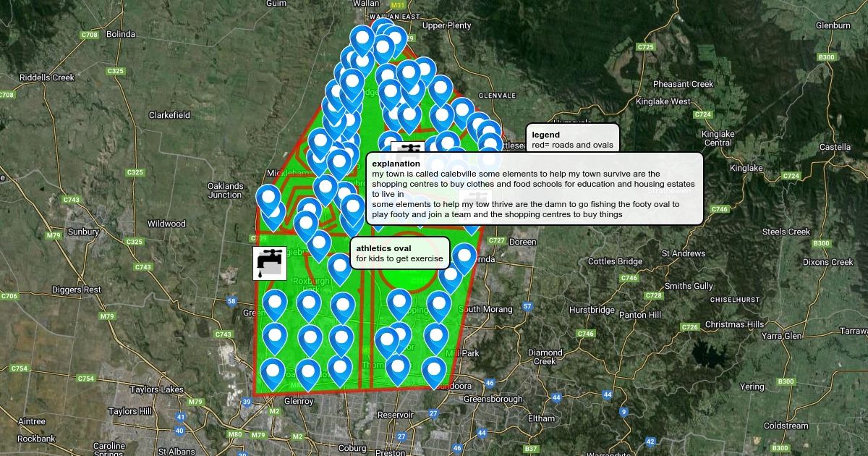Click the Hurstbridge town label
The height and width of the screenshot is (456, 868).
(591, 310)
